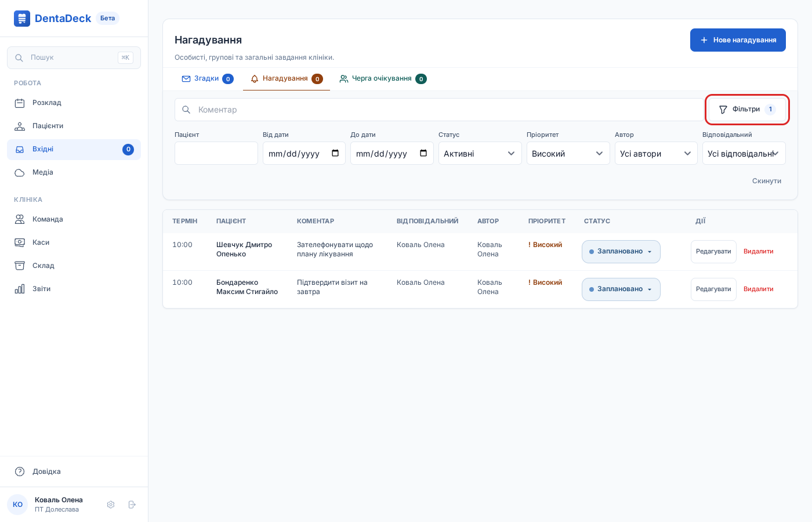Expand the Статус dropdown showing Активні
The image size is (812, 522).
point(480,154)
